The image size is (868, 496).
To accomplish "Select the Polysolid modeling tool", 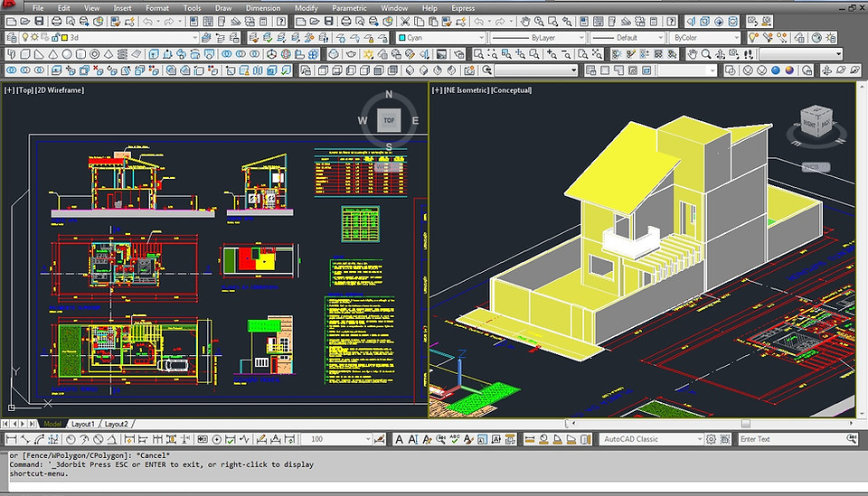I will 12,54.
